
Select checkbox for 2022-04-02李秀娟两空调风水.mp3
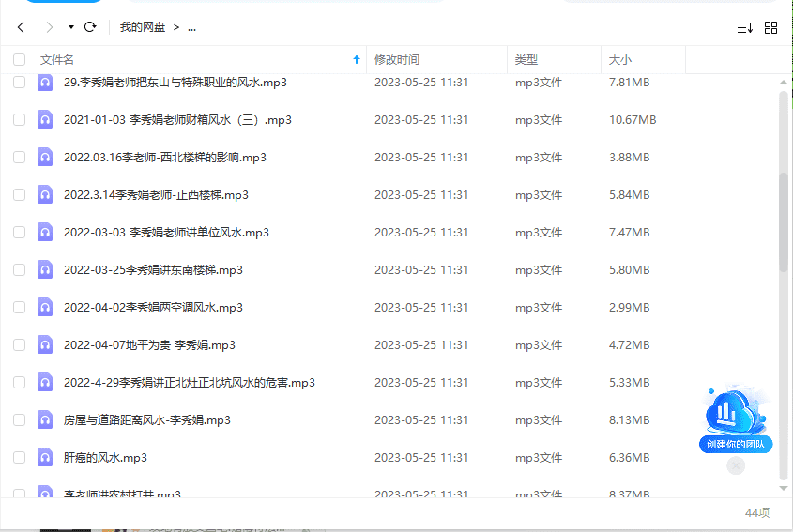pyautogui.click(x=19, y=308)
